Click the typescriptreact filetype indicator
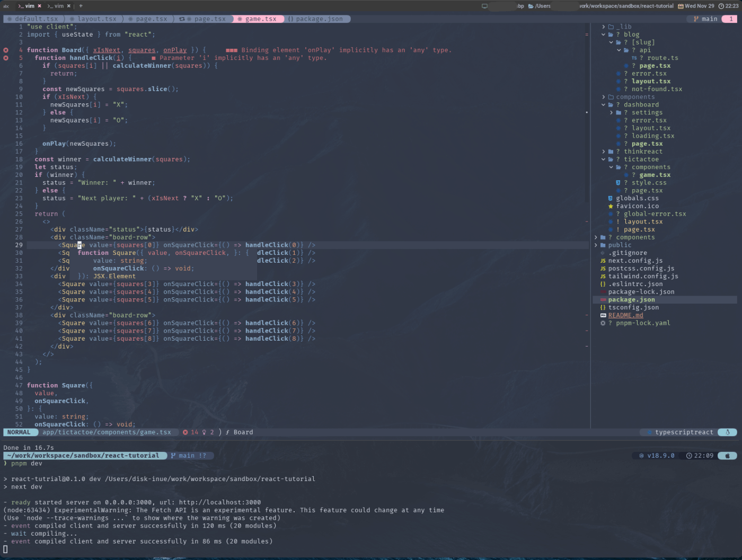This screenshot has height=560, width=742. (x=684, y=432)
